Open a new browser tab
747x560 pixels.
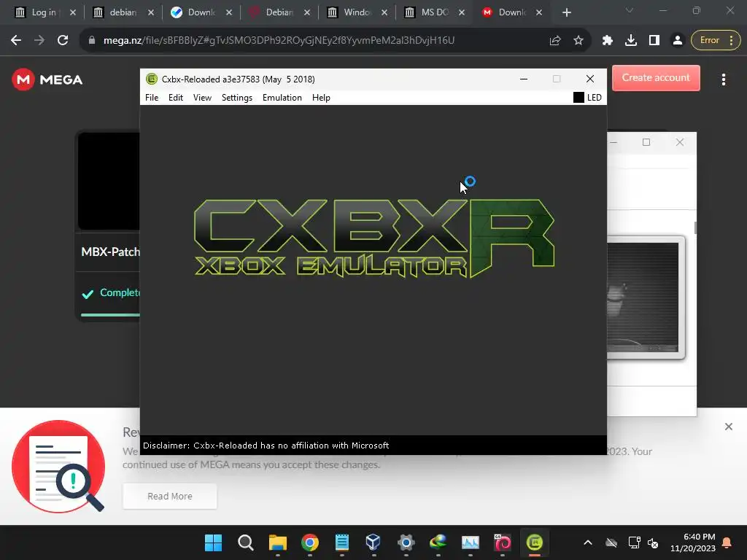click(x=566, y=12)
